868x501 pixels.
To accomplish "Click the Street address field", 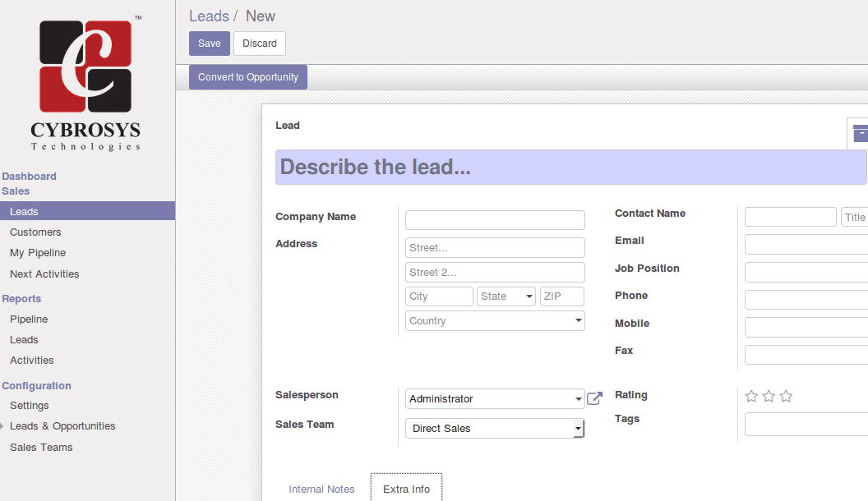I will point(495,248).
